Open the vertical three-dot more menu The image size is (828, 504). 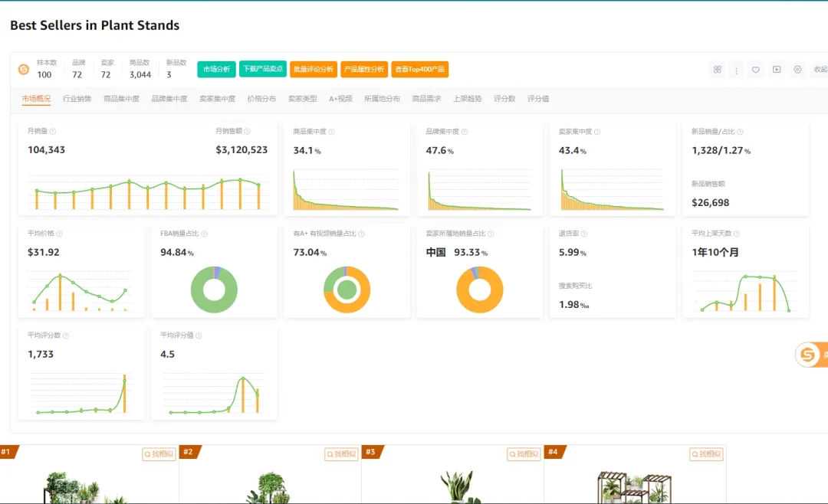point(736,70)
